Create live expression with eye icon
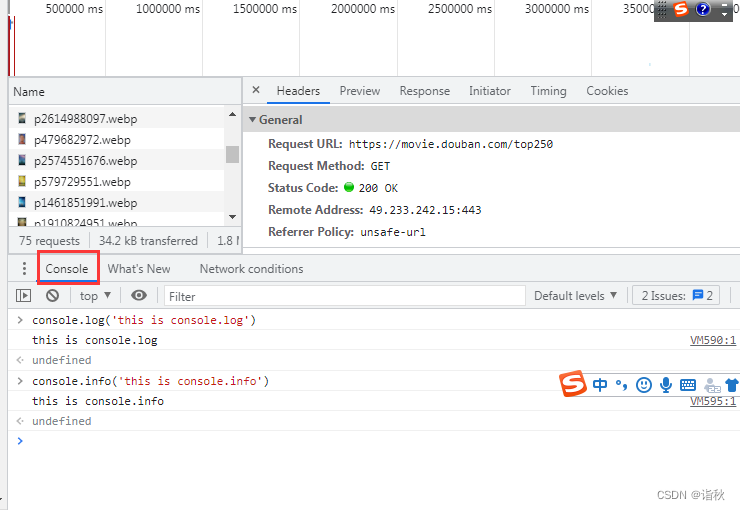 click(139, 295)
